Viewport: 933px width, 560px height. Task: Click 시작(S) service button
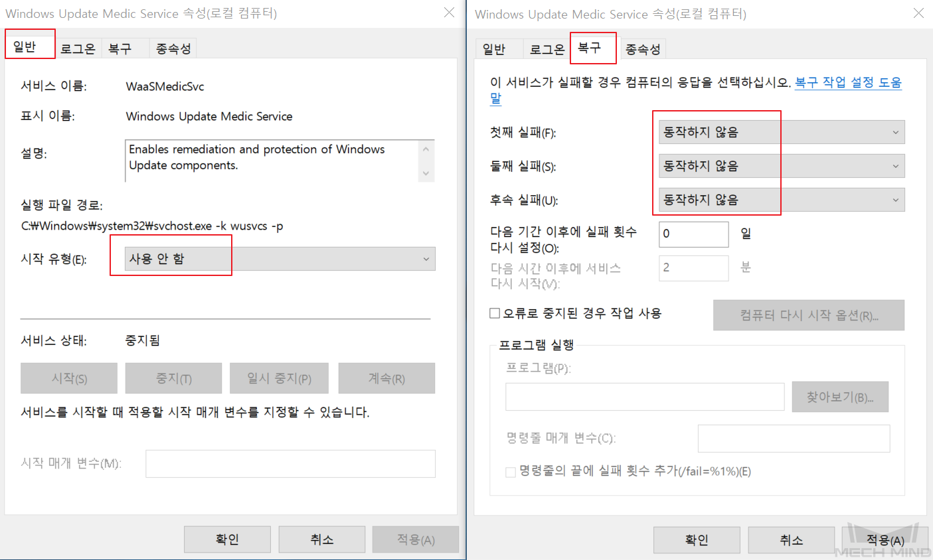coord(69,378)
